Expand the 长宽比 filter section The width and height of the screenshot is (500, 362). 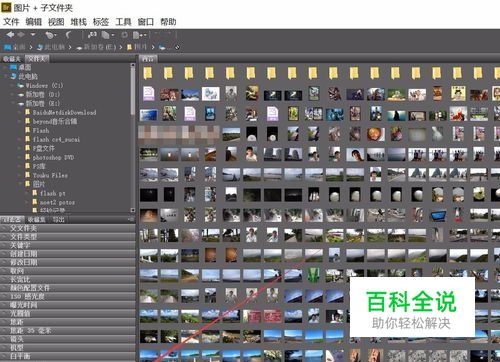tap(68, 279)
